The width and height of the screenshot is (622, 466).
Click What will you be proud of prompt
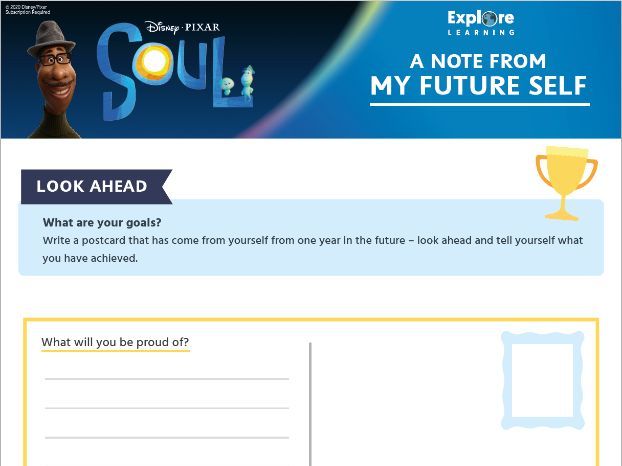(x=115, y=342)
